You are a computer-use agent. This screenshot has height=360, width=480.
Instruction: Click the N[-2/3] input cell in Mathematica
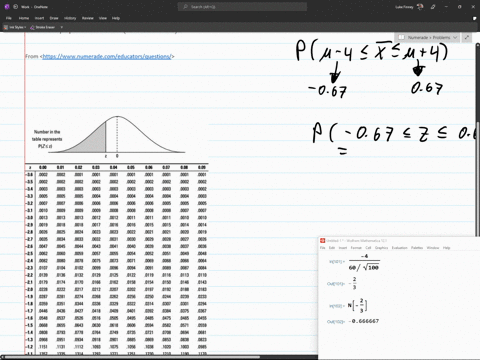coord(358,305)
